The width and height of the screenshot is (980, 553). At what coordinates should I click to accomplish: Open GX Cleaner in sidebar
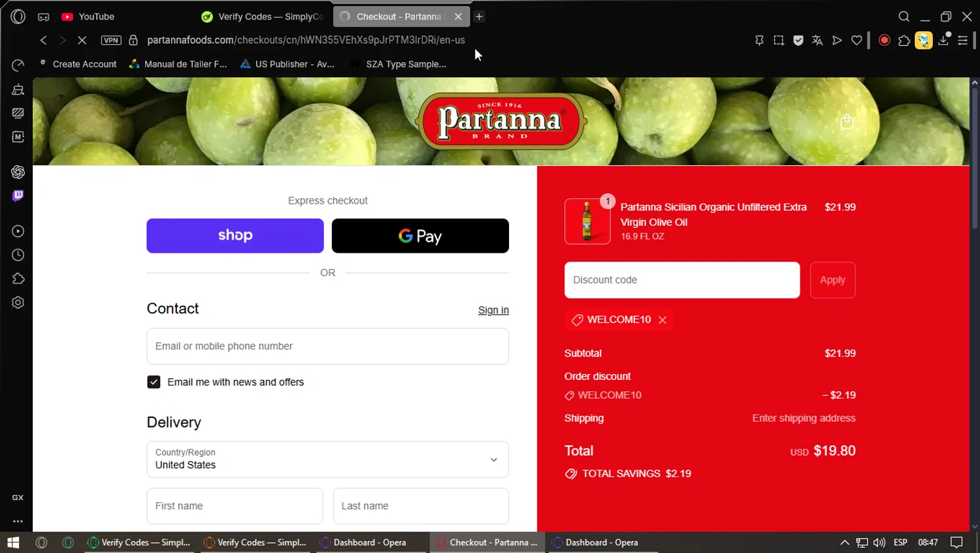[x=18, y=89]
